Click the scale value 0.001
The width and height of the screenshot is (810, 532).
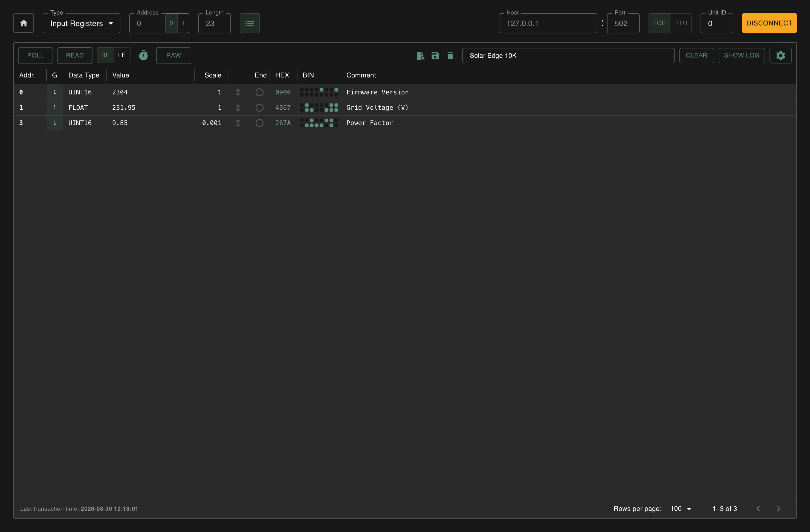212,123
